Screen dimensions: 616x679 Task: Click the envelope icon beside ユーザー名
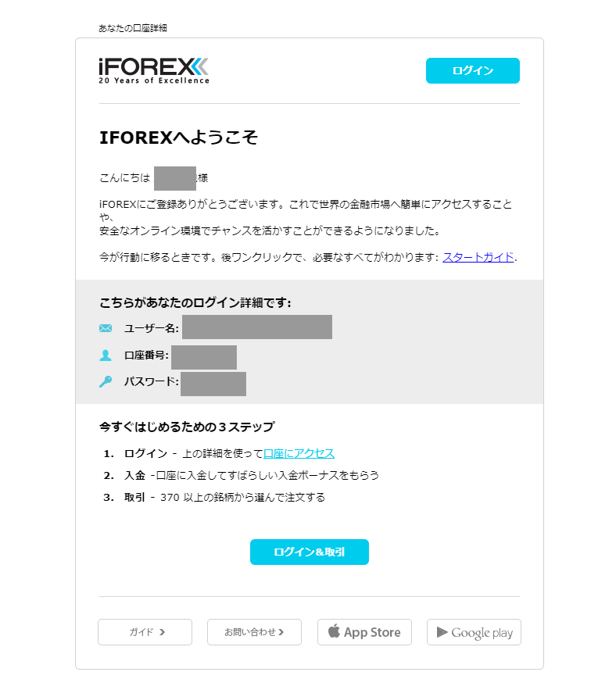pos(106,328)
